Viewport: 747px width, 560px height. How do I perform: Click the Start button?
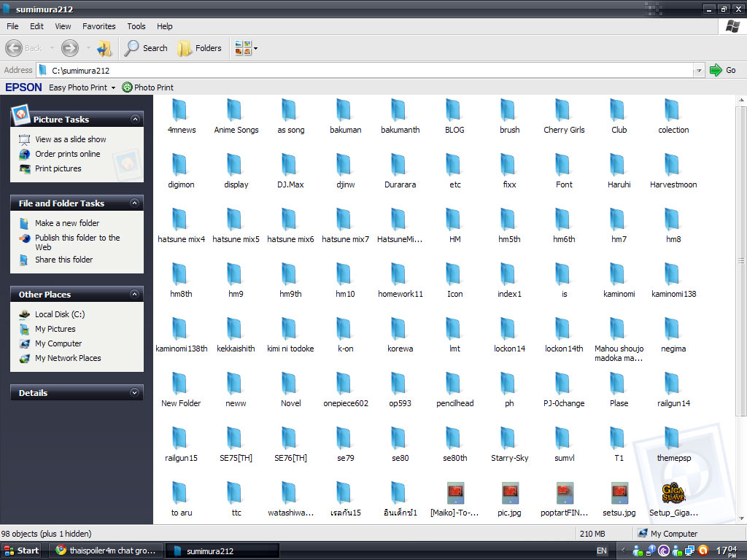point(21,551)
